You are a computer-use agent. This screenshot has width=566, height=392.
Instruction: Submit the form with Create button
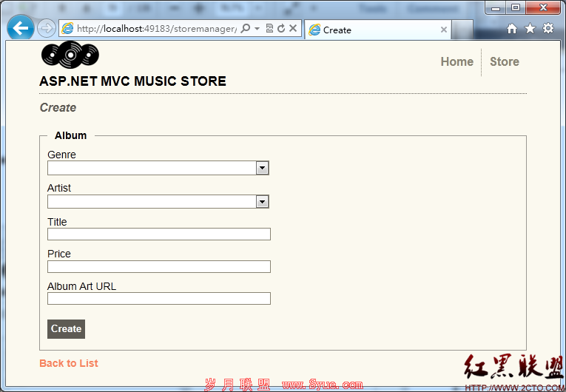click(66, 329)
